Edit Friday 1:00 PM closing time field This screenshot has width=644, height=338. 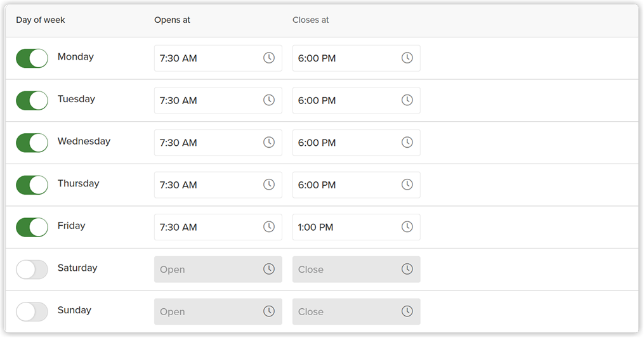pos(357,227)
